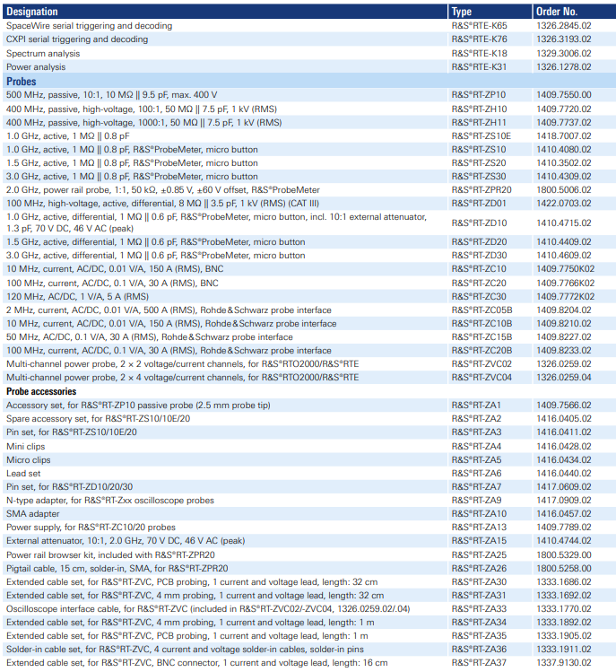Screen dimensions: 616x672
Task: Select the 3.0 GHz active differential probe description
Action: (155, 256)
